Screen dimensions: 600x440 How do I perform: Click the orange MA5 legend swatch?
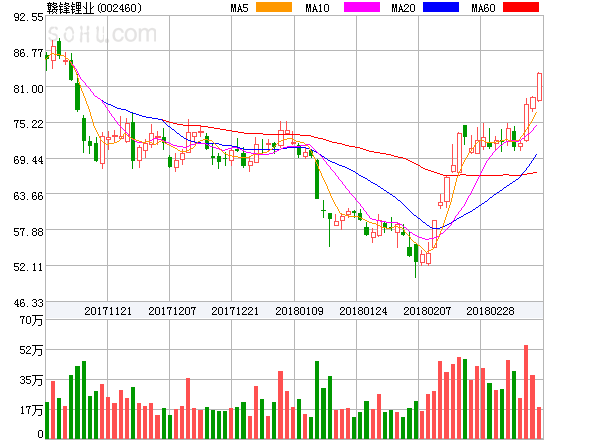[274, 7]
